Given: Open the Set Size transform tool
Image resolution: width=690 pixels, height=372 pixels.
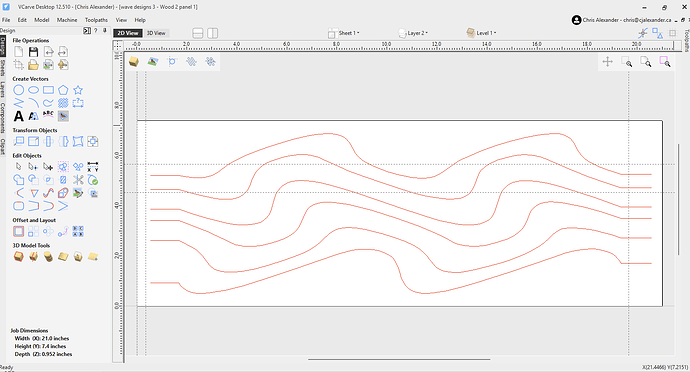Looking at the screenshot, I should tap(33, 142).
